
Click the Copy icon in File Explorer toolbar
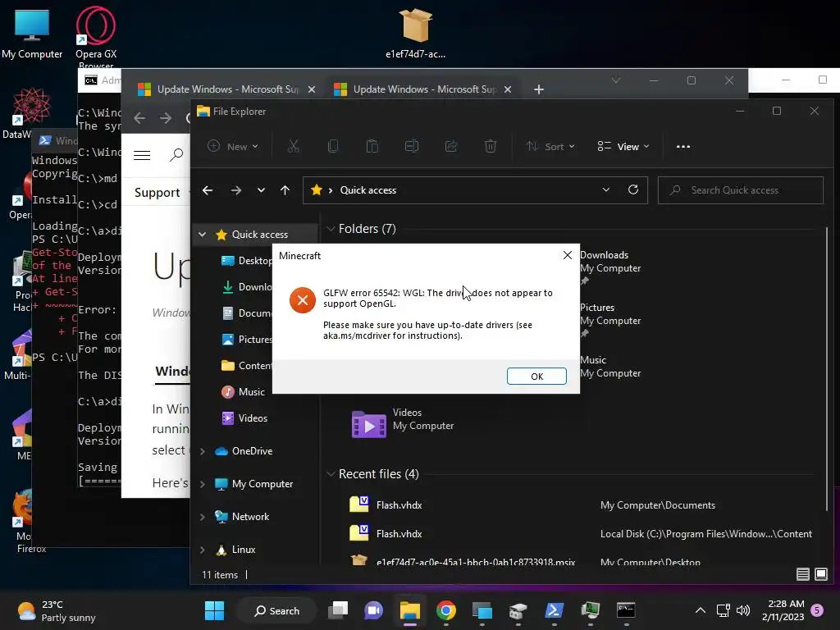pos(333,146)
